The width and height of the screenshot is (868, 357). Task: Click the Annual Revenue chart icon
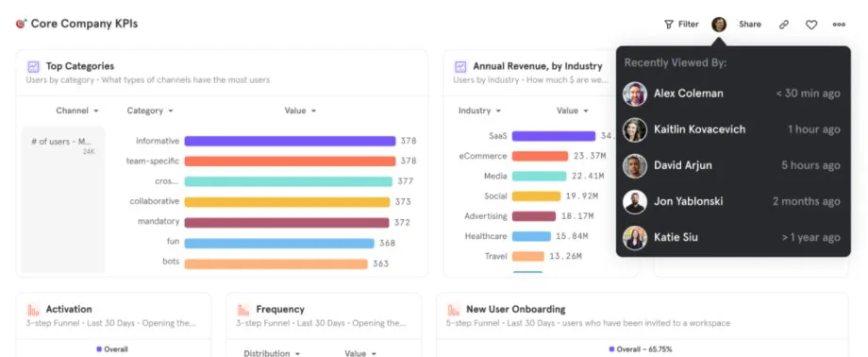point(460,66)
